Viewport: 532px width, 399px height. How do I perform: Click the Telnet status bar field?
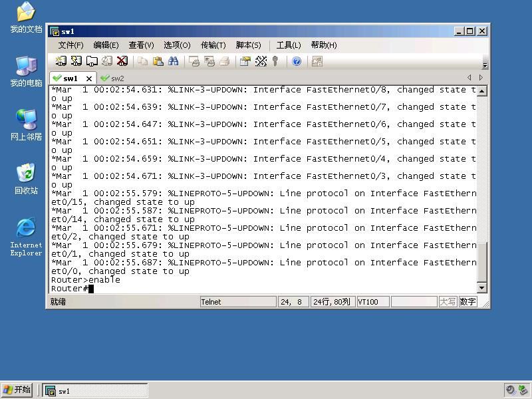click(238, 302)
